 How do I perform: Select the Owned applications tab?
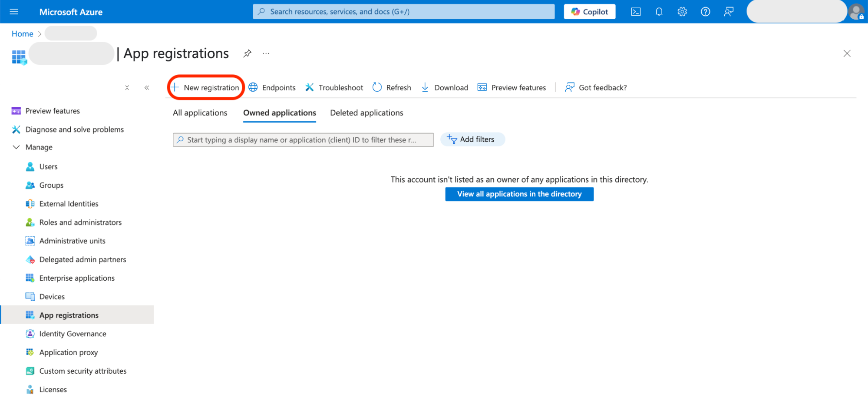[280, 113]
